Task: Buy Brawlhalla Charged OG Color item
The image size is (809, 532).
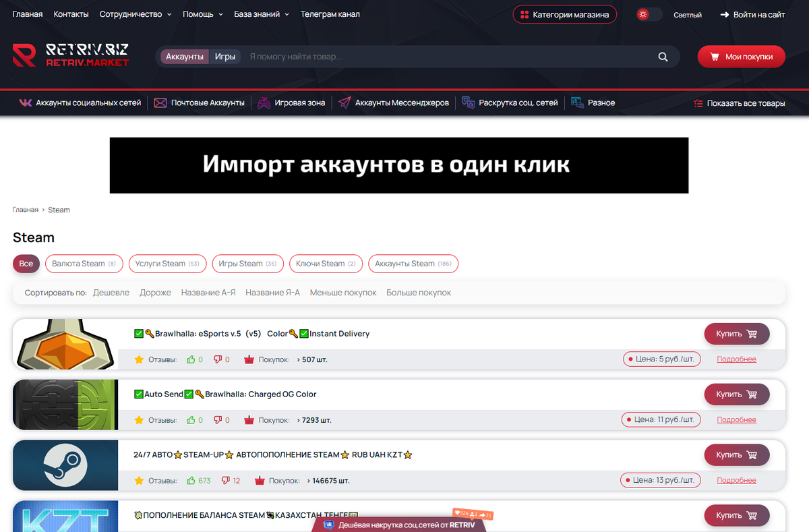Action: click(737, 394)
